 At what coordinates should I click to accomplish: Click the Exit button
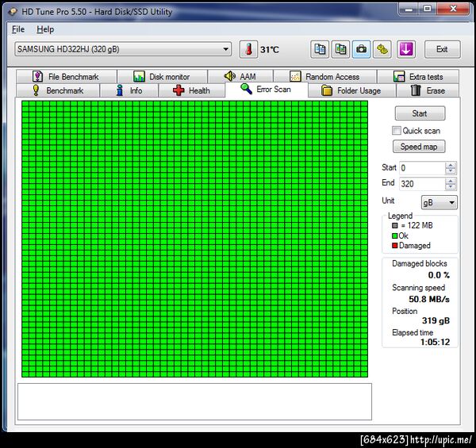[x=443, y=49]
